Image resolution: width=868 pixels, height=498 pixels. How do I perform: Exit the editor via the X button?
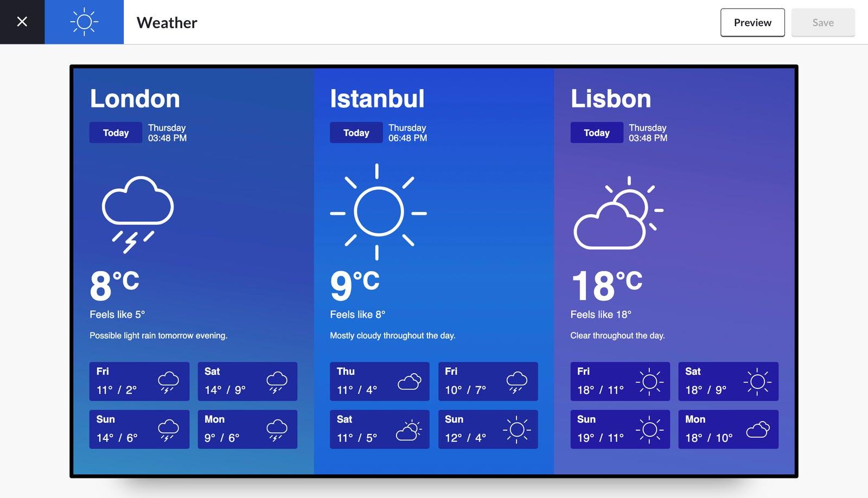click(22, 22)
